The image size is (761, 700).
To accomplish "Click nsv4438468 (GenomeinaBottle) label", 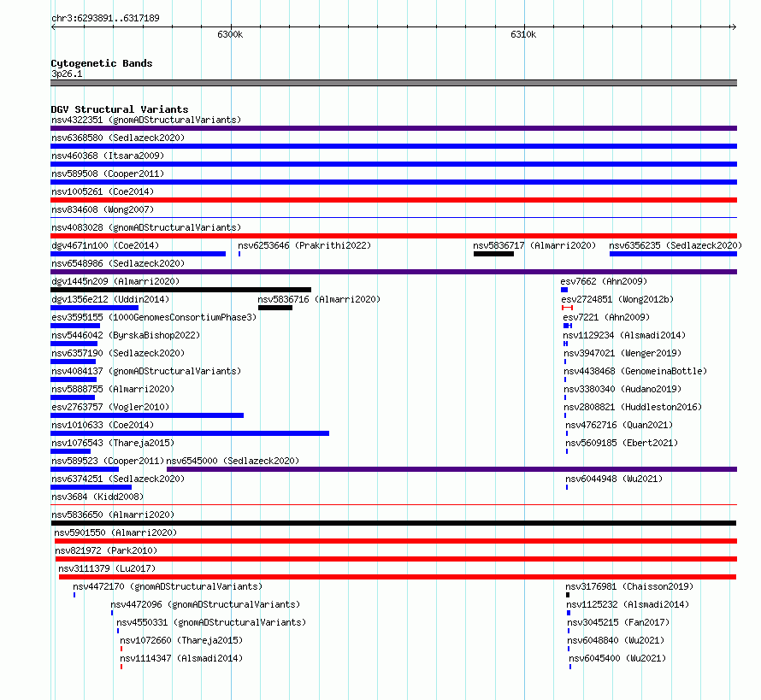I will pyautogui.click(x=635, y=371).
